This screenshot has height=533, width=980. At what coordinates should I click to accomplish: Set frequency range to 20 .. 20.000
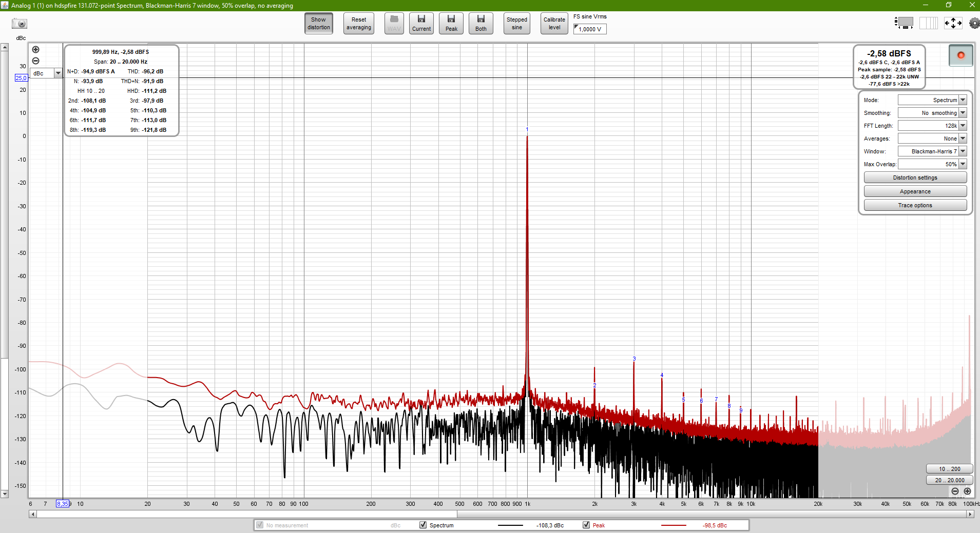949,480
